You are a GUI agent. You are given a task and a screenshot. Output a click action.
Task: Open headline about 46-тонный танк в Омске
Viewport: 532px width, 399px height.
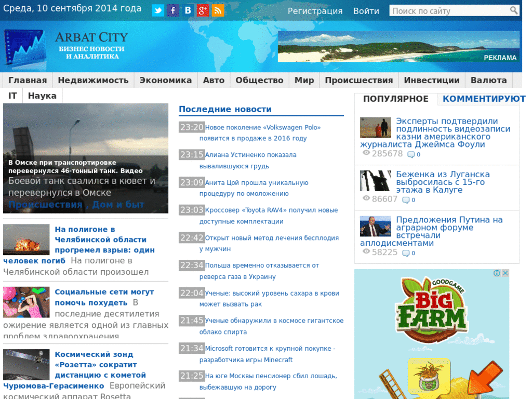75,167
